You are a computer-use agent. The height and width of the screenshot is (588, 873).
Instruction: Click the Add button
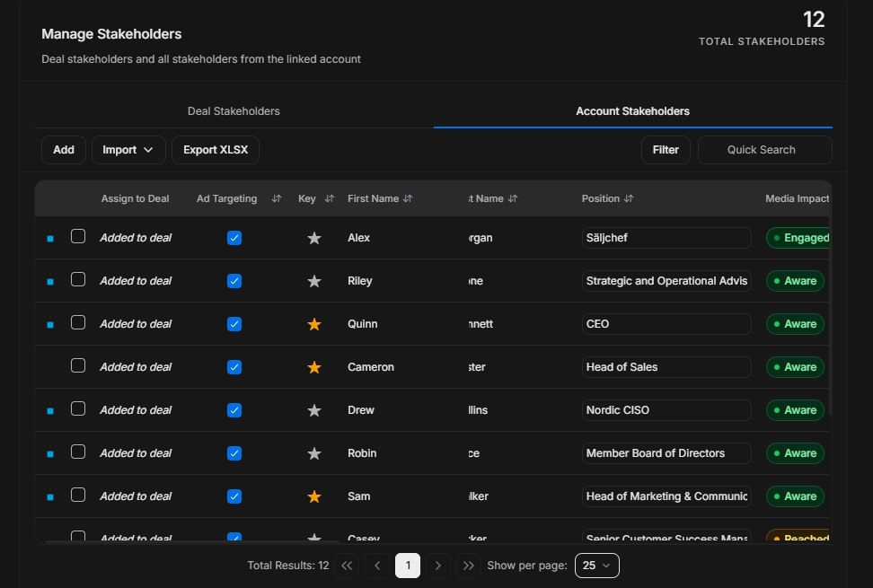pos(64,150)
